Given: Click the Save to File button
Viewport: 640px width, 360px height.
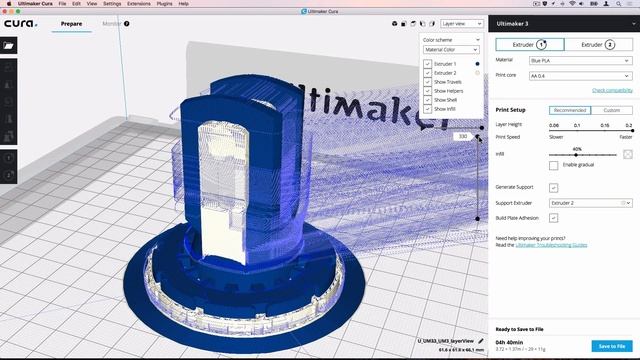Looking at the screenshot, I should point(612,346).
